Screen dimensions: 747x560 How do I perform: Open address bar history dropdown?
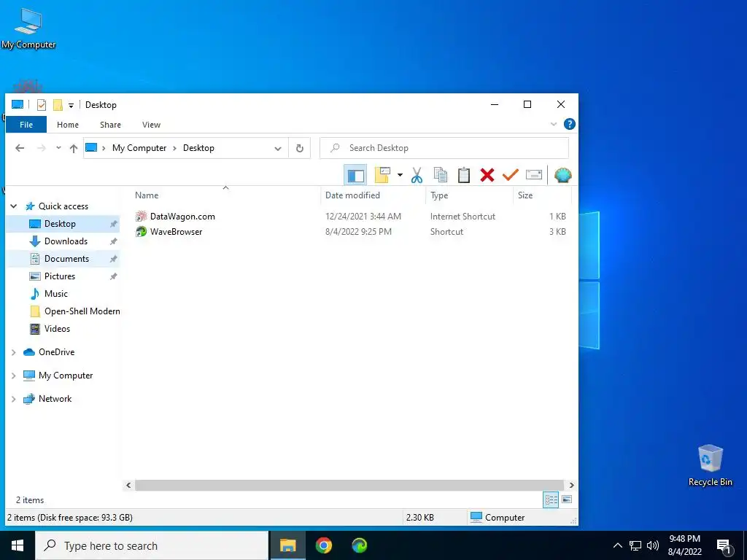tap(278, 148)
